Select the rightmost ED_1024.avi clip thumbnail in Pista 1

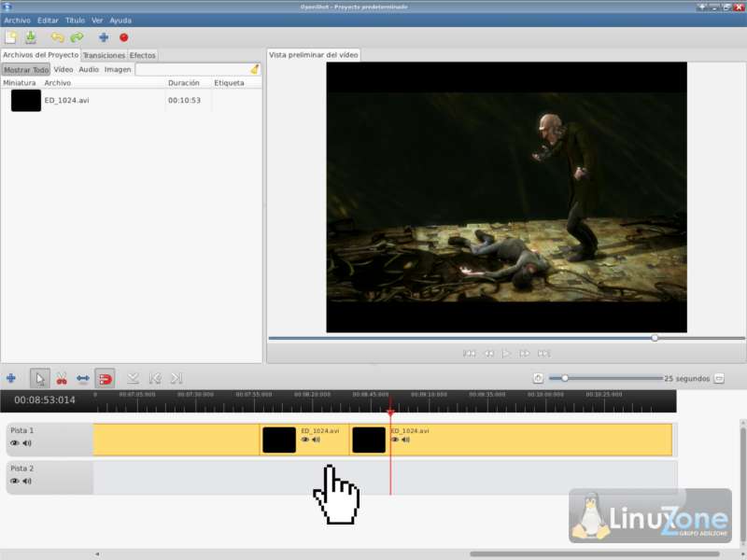pos(369,440)
